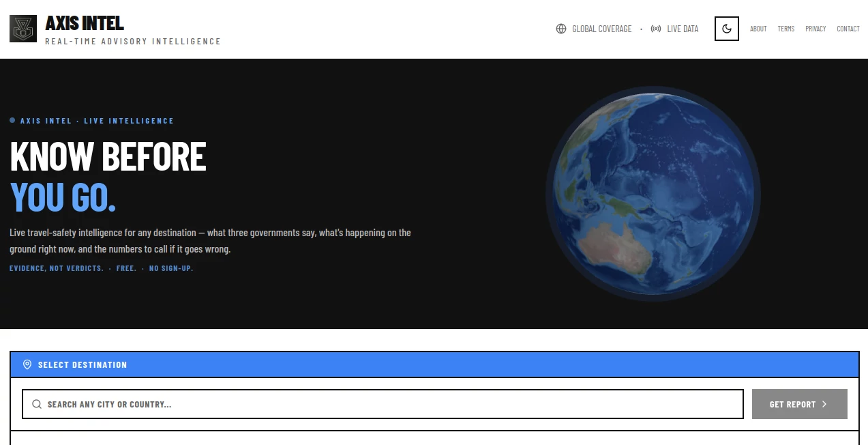The width and height of the screenshot is (868, 445).
Task: Click the location pin icon by Select Destination
Action: [x=27, y=364]
